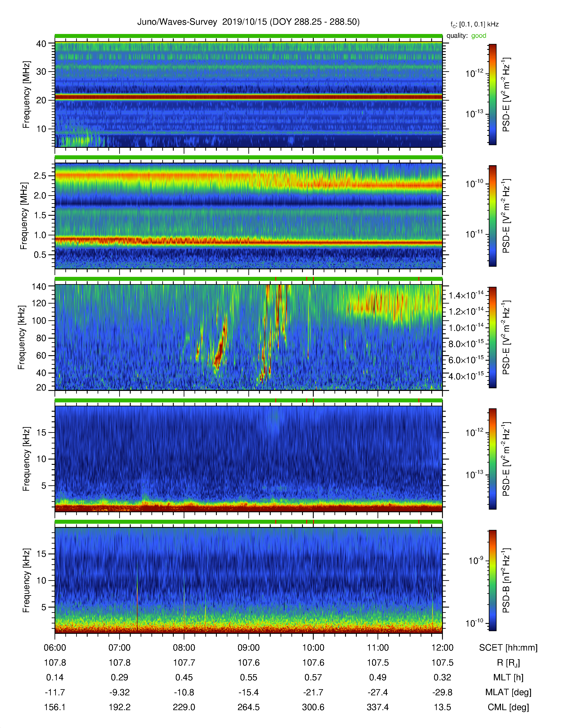Click the green quality bar above top panel
563x728 pixels.
248,36
